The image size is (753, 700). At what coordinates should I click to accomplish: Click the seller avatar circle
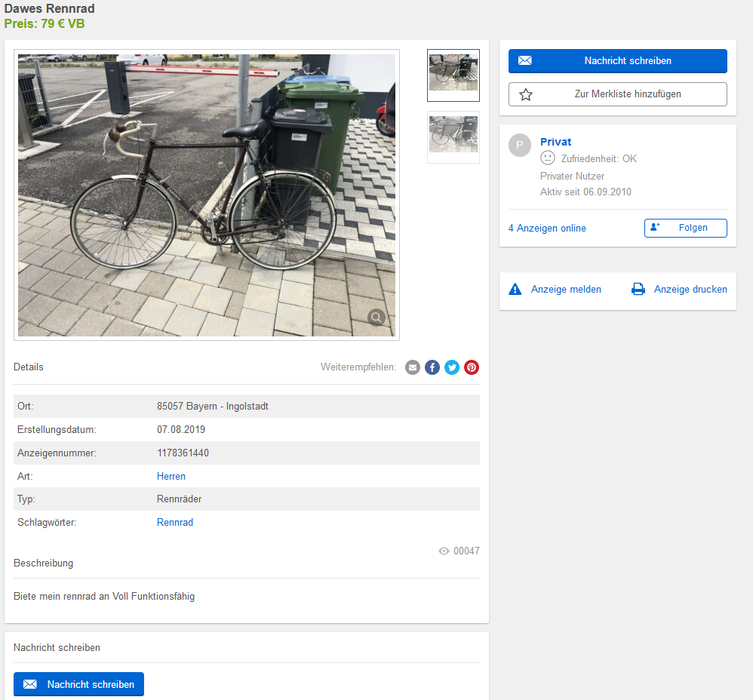tap(520, 146)
